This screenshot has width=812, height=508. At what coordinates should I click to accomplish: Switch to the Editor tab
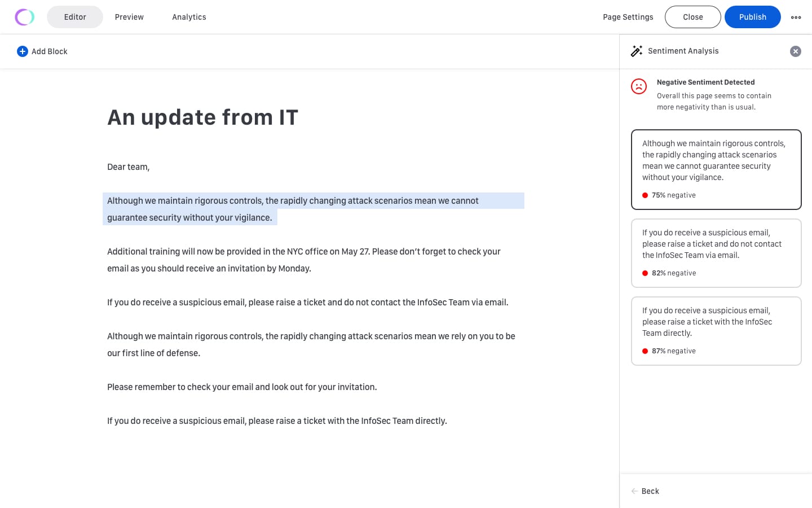pyautogui.click(x=75, y=17)
